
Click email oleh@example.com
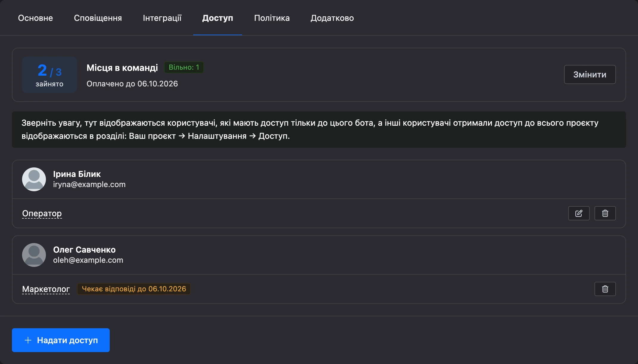coord(88,260)
